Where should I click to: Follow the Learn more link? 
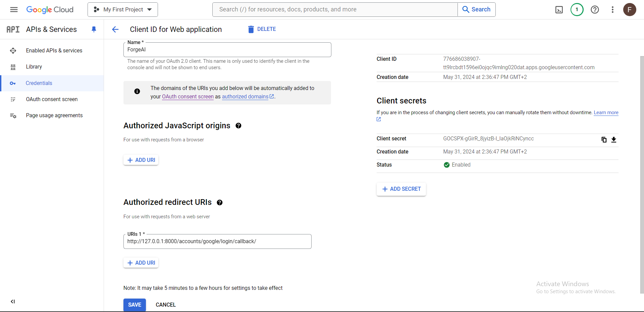coord(606,113)
